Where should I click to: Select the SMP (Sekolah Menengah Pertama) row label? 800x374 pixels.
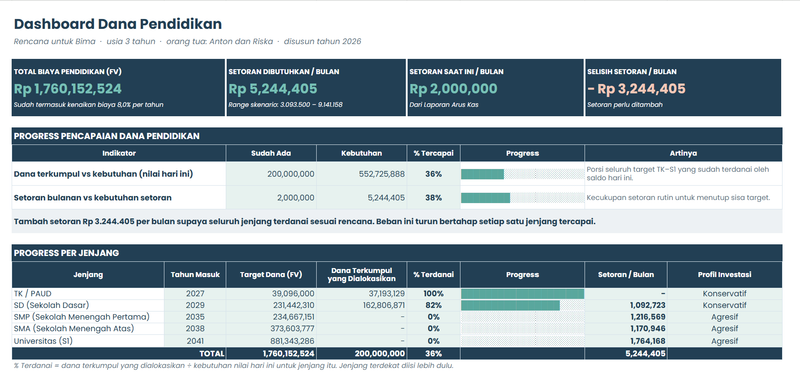[x=82, y=317]
